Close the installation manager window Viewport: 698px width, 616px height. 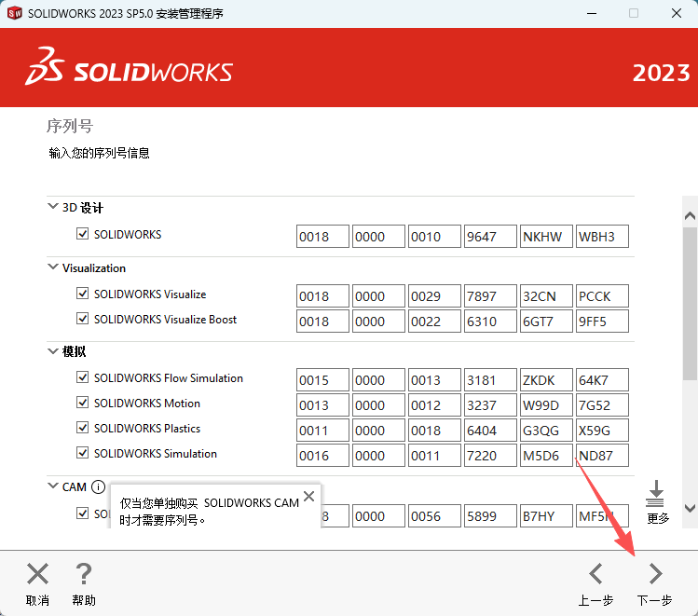[x=677, y=13]
